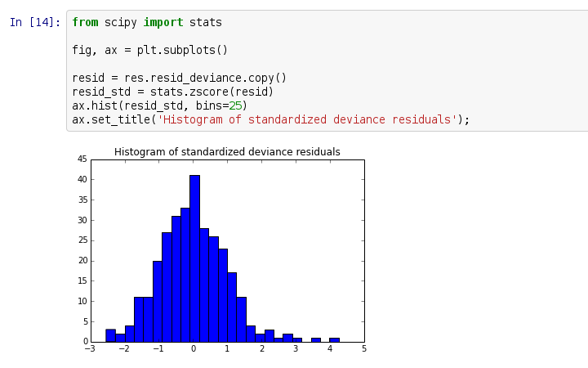Click the y-axis tick label 45
Screen dimensions: 588x368
click(82, 159)
